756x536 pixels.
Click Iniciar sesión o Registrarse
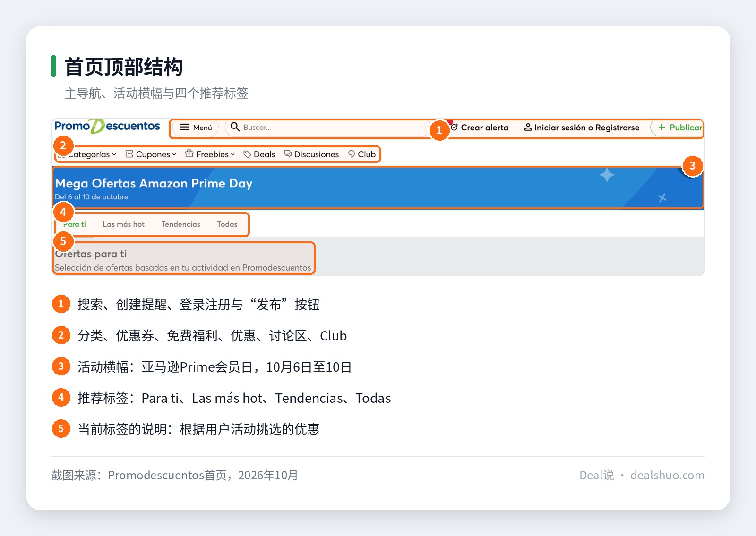pos(582,128)
